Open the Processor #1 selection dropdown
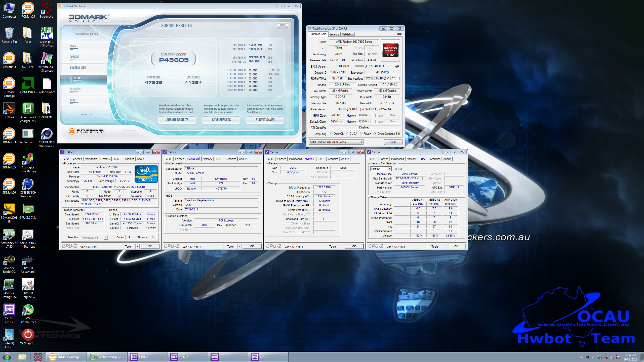644x362 pixels. [94, 238]
